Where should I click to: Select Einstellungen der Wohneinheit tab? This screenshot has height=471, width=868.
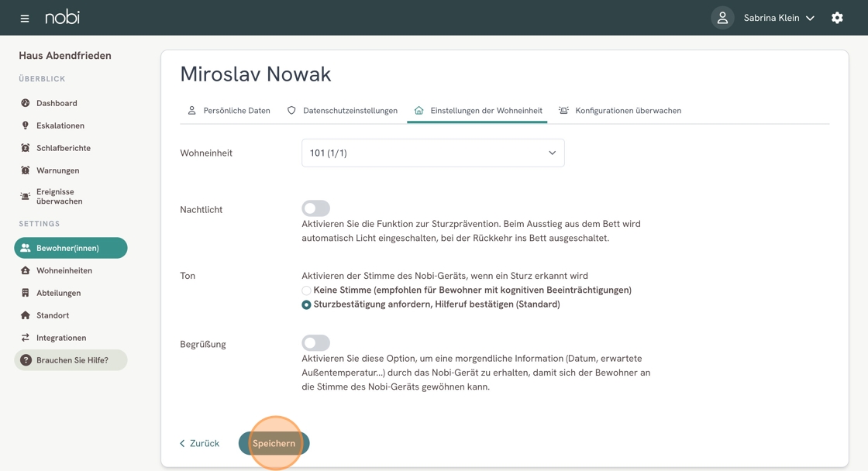(477, 111)
